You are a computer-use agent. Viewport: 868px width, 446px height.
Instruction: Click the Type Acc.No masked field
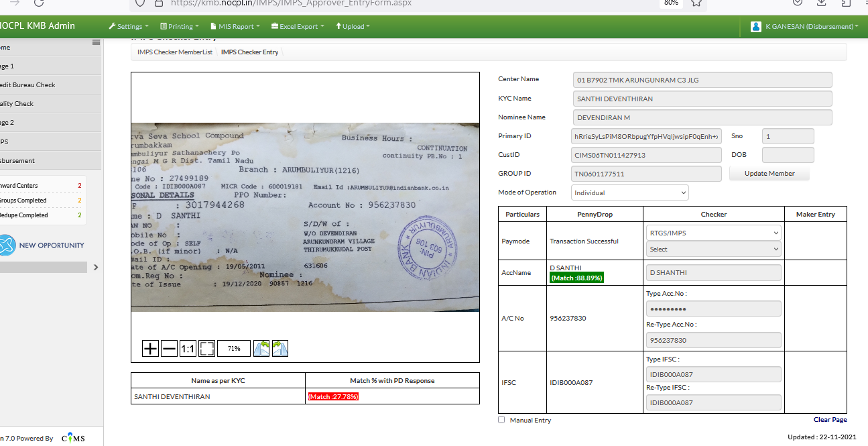click(714, 309)
